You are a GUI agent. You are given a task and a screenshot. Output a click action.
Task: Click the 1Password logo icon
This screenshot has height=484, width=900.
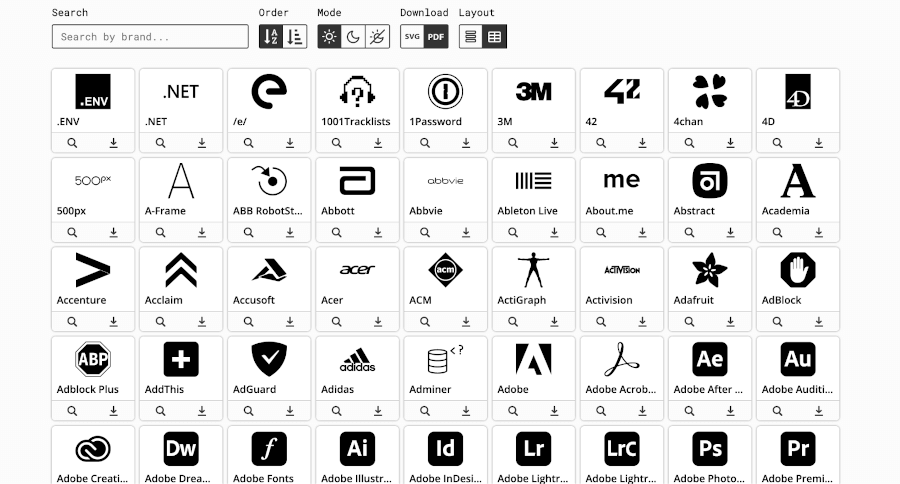click(445, 91)
